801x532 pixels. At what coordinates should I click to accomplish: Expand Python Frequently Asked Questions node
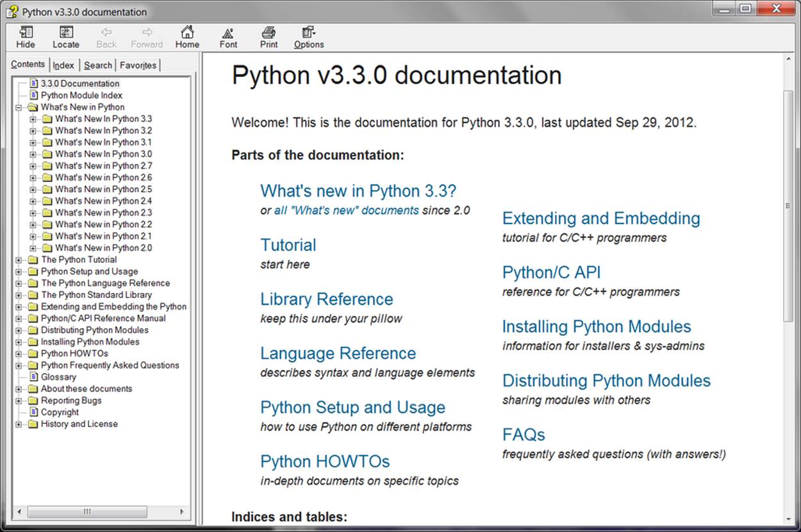click(x=19, y=365)
